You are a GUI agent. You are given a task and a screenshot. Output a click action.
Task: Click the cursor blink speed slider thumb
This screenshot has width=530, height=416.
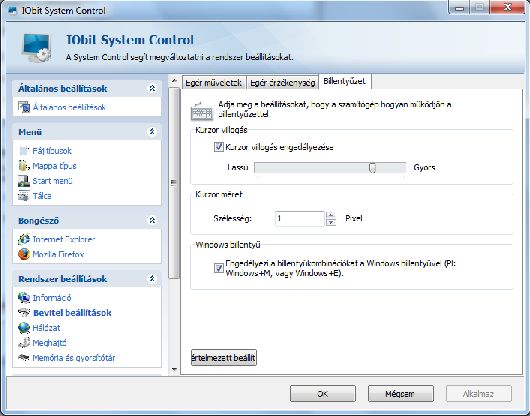click(x=372, y=168)
